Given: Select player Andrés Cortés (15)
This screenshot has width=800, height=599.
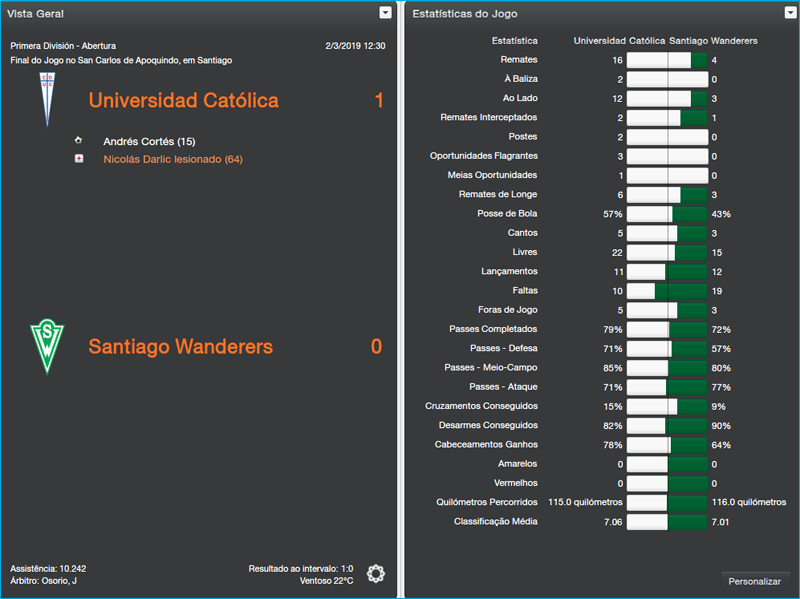Looking at the screenshot, I should click(149, 142).
